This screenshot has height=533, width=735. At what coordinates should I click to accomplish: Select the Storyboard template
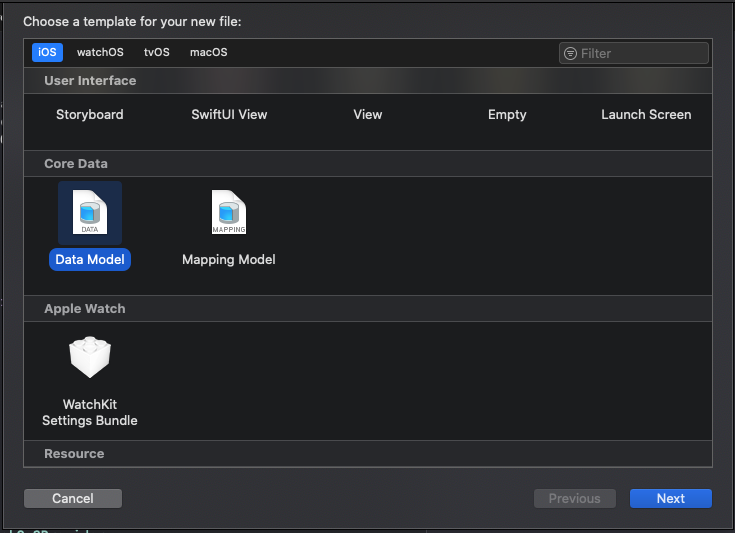(90, 114)
